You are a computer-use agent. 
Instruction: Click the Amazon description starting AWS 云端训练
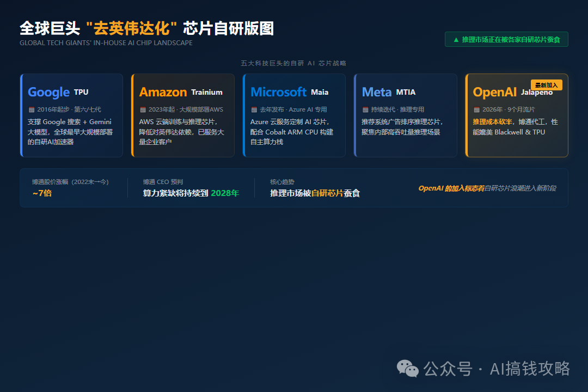click(181, 132)
